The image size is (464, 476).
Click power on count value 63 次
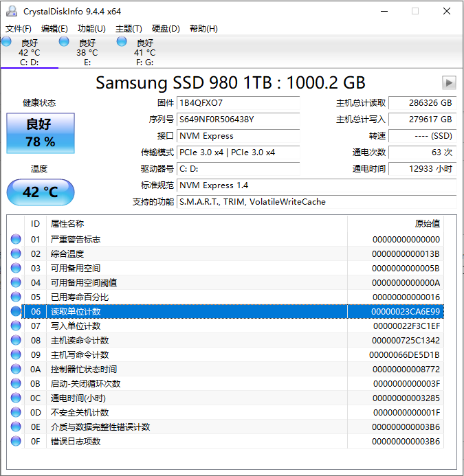[422, 152]
